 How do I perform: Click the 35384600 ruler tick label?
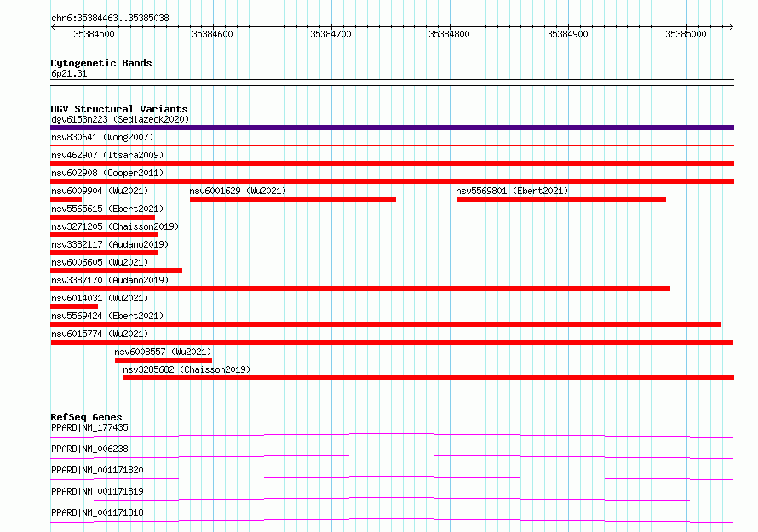[x=213, y=34]
